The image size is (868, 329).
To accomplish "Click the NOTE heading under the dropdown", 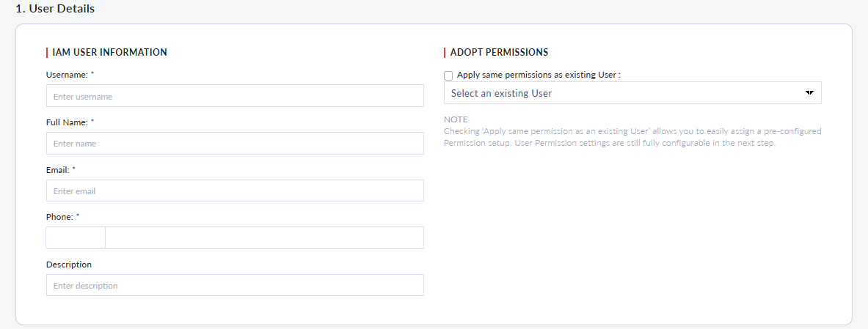I will (456, 119).
